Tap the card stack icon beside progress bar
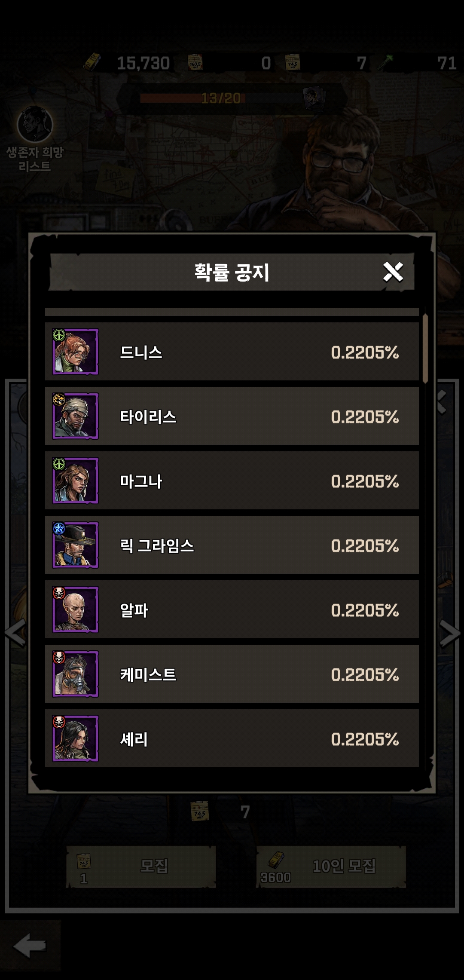This screenshot has width=464, height=980. tap(315, 98)
